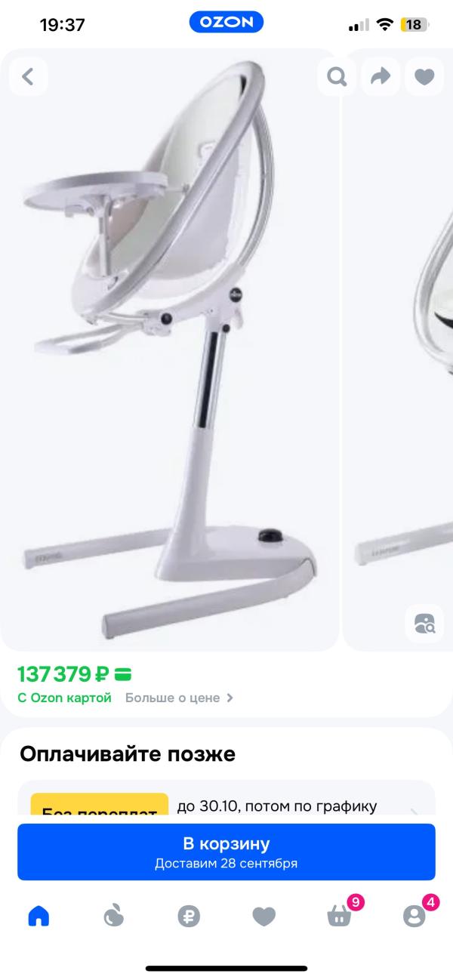Add product to favorites with heart icon
453x980 pixels.
[x=424, y=76]
